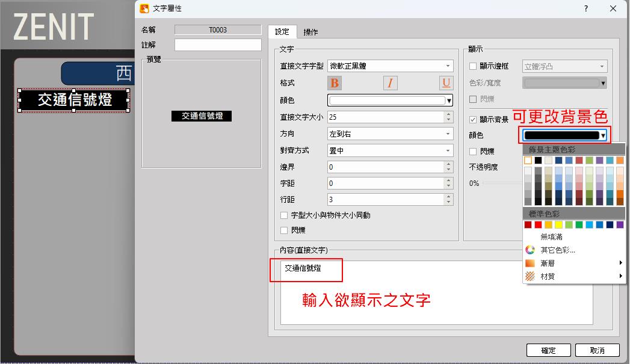Screen dimensions: 630x364
Task: Enable the 顯示邊框 checkbox
Action: pos(473,66)
